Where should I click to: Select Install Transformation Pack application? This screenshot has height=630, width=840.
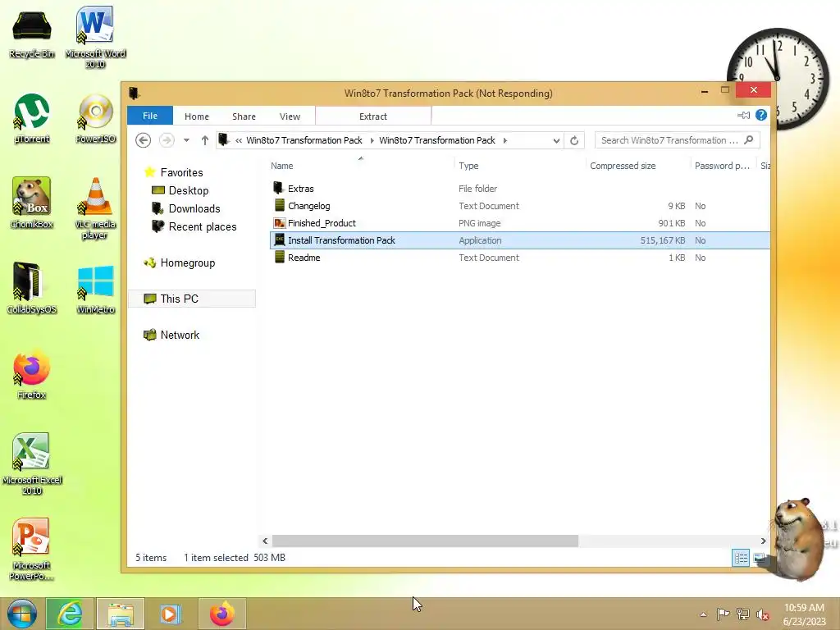pyautogui.click(x=519, y=240)
